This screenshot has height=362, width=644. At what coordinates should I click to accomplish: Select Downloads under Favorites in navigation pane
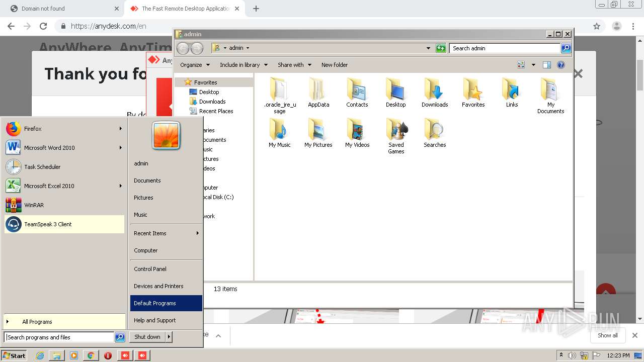click(x=212, y=102)
